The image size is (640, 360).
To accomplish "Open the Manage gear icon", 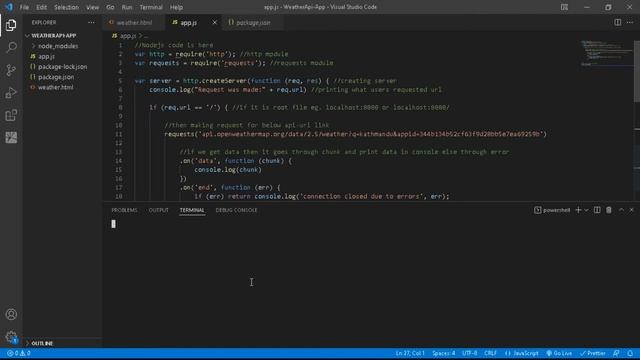I will click(x=11, y=337).
